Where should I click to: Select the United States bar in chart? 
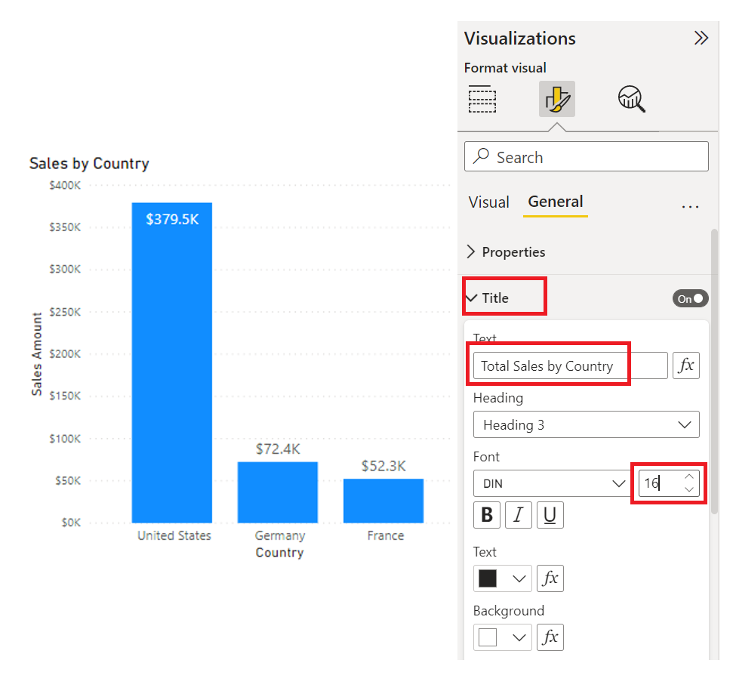[x=172, y=362]
